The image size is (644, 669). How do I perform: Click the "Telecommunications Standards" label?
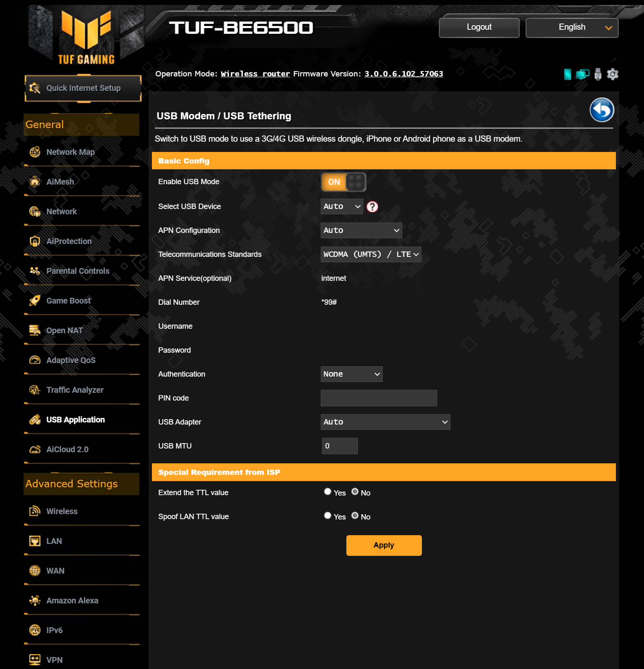(210, 254)
